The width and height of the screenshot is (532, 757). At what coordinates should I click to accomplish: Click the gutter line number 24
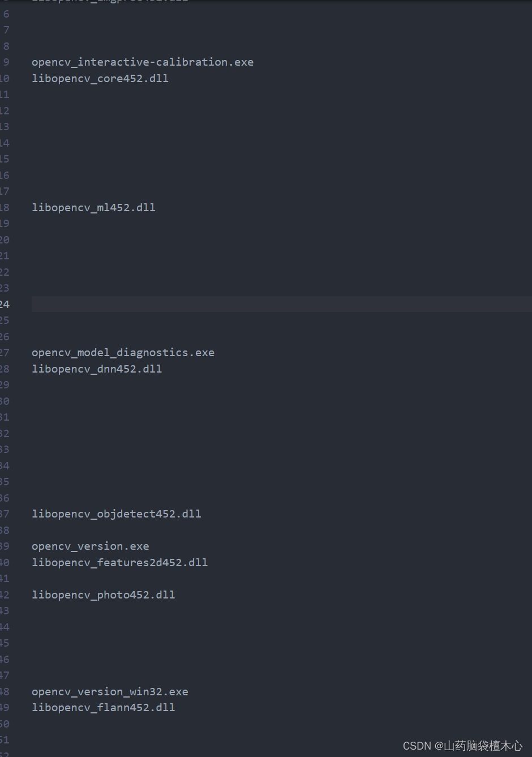click(x=5, y=305)
